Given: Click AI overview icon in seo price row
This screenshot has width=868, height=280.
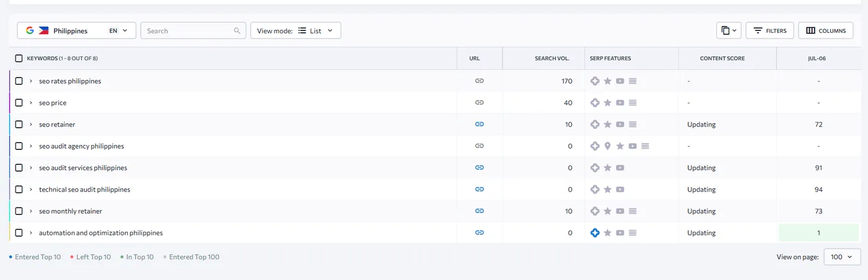Looking at the screenshot, I should tap(595, 103).
